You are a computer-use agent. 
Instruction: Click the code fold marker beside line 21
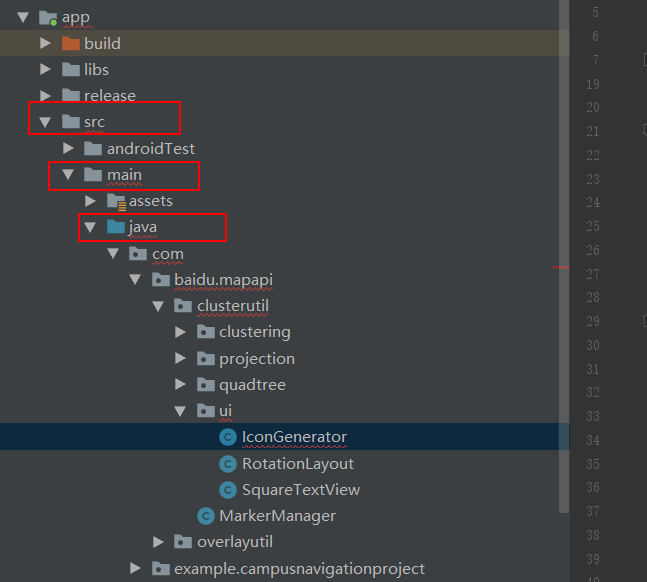click(x=645, y=130)
